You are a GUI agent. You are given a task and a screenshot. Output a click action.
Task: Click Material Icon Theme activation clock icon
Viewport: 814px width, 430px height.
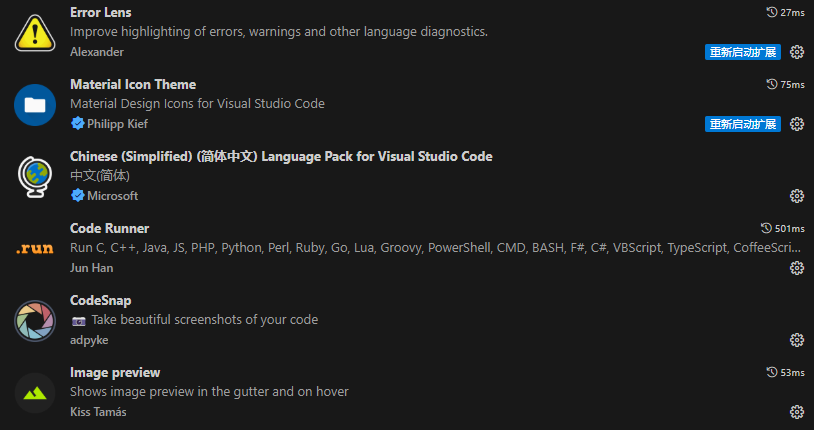[x=772, y=84]
